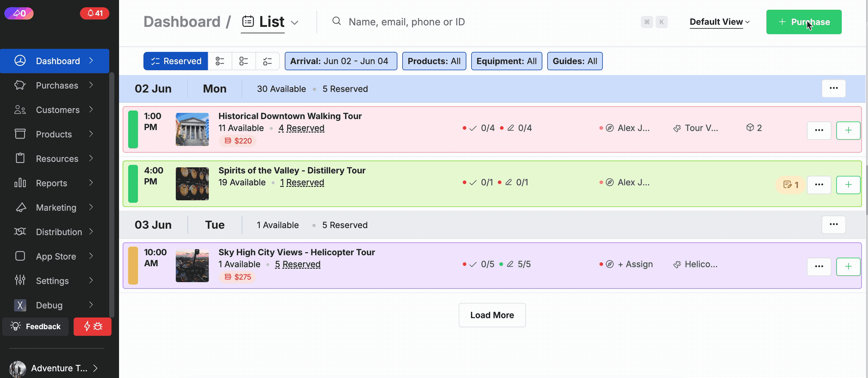Click the Adventure T... account avatar
Screen dimensions: 868x378
pos(17,369)
